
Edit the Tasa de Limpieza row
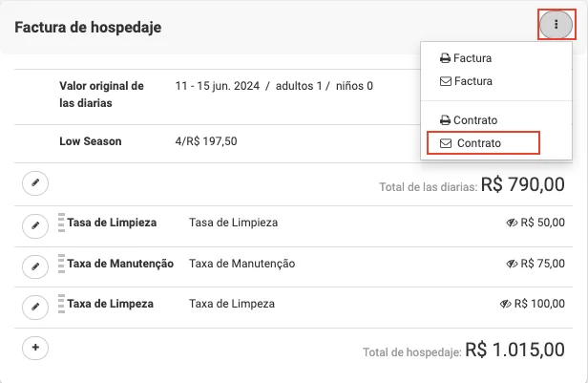coord(34,224)
